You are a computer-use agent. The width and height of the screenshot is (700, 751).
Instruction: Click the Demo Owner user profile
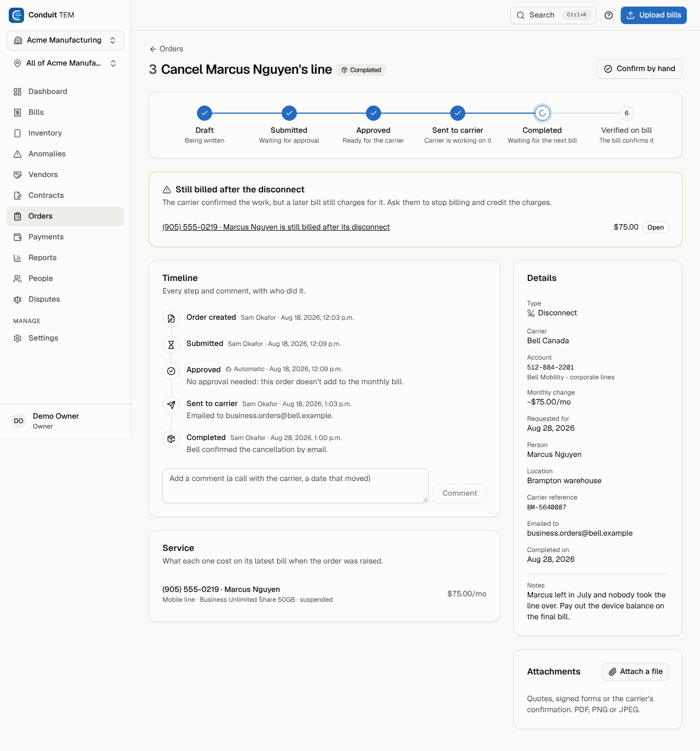pos(66,421)
